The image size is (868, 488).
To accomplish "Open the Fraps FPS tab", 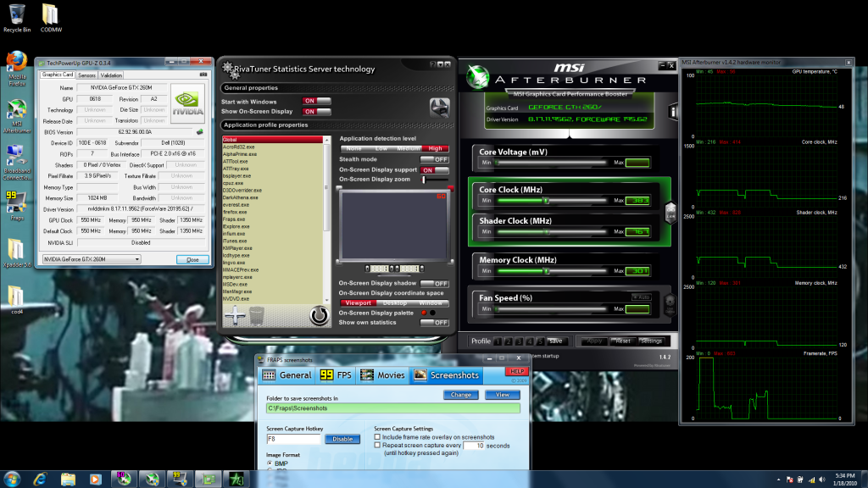I will tap(336, 375).
